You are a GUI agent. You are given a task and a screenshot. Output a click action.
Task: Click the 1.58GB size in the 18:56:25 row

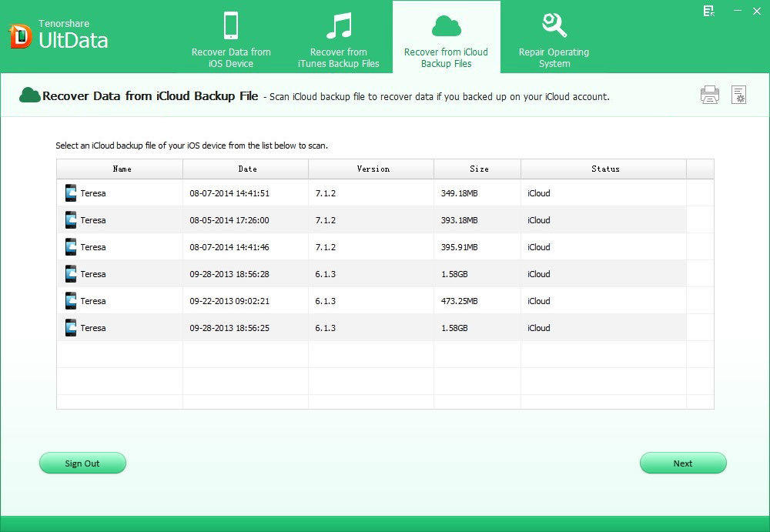coord(454,329)
